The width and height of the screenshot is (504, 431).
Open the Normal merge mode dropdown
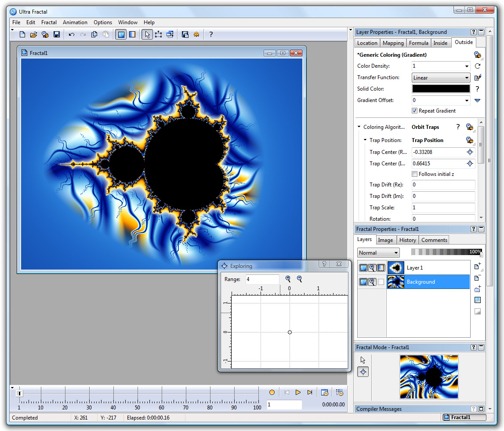pos(378,252)
